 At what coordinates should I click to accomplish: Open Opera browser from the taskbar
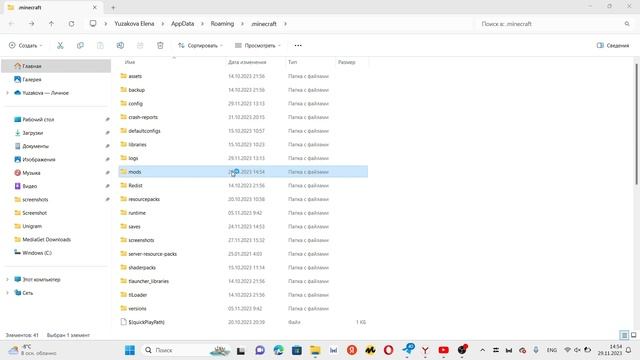pyautogui.click(x=389, y=350)
